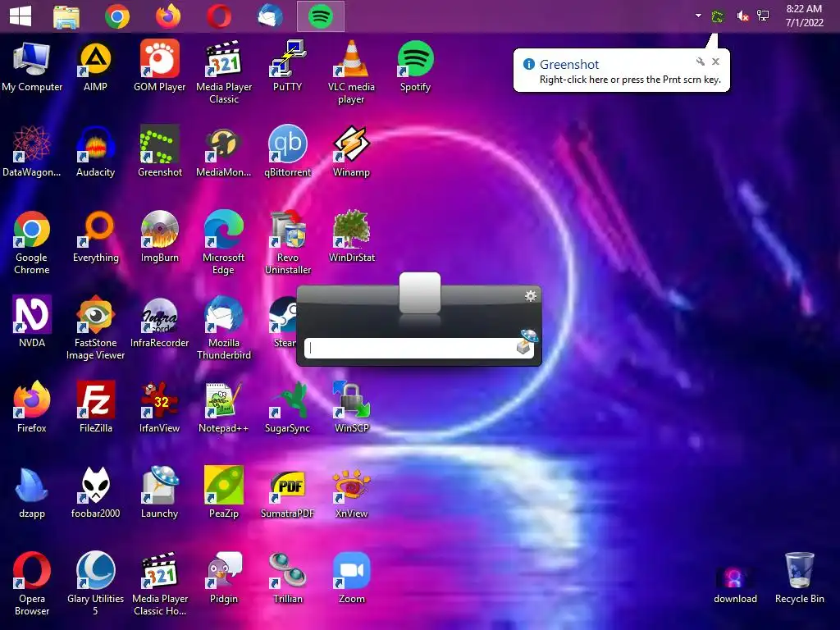The width and height of the screenshot is (840, 630).
Task: Launch Pidgin from the desktop
Action: pyautogui.click(x=224, y=577)
